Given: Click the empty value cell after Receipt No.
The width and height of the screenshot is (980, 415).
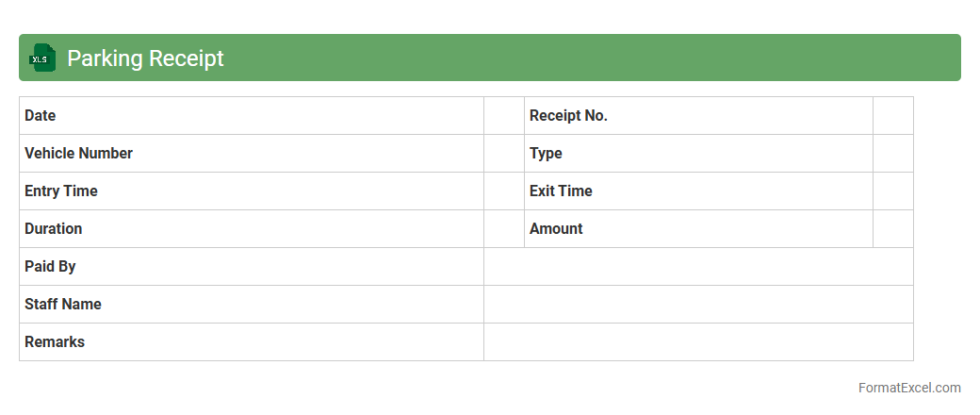Looking at the screenshot, I should click(893, 116).
